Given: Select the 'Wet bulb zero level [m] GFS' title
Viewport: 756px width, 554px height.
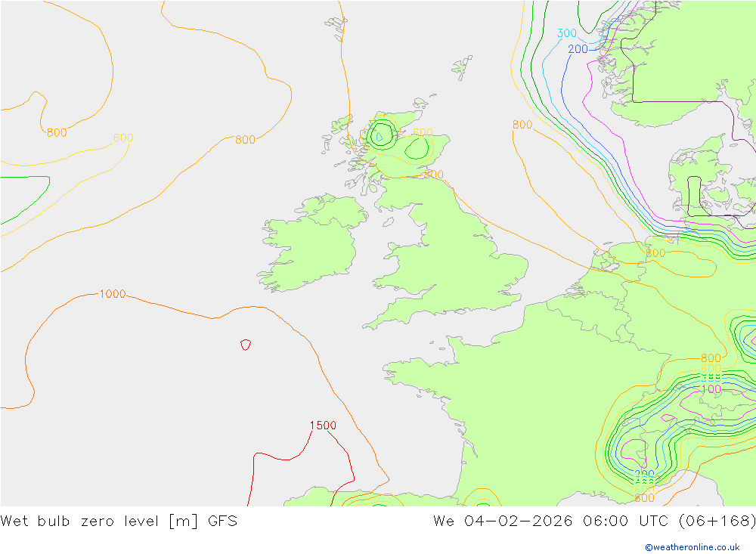Looking at the screenshot, I should pos(119,522).
